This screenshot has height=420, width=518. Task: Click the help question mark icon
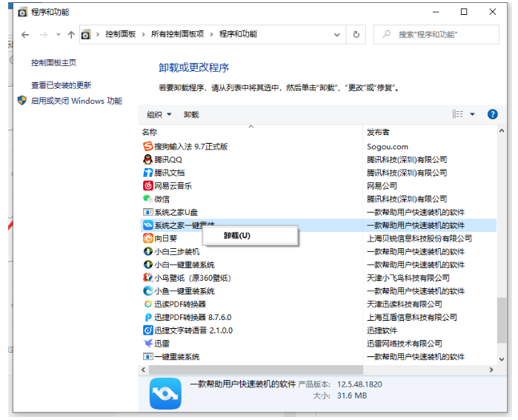(492, 114)
